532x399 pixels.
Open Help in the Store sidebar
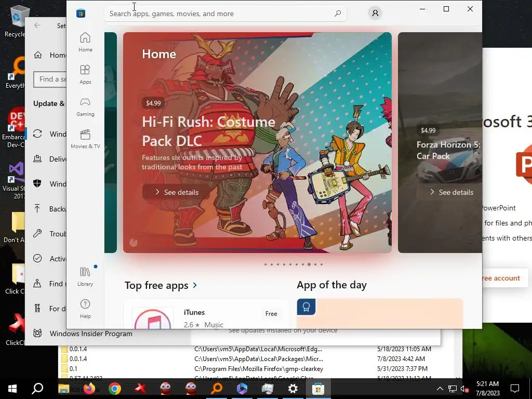point(85,309)
